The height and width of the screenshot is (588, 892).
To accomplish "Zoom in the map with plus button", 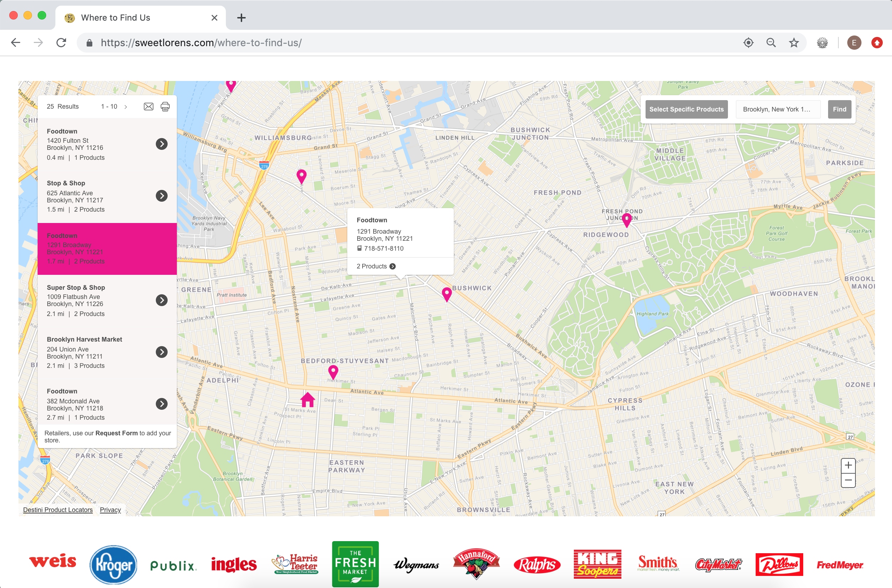I will pyautogui.click(x=848, y=466).
